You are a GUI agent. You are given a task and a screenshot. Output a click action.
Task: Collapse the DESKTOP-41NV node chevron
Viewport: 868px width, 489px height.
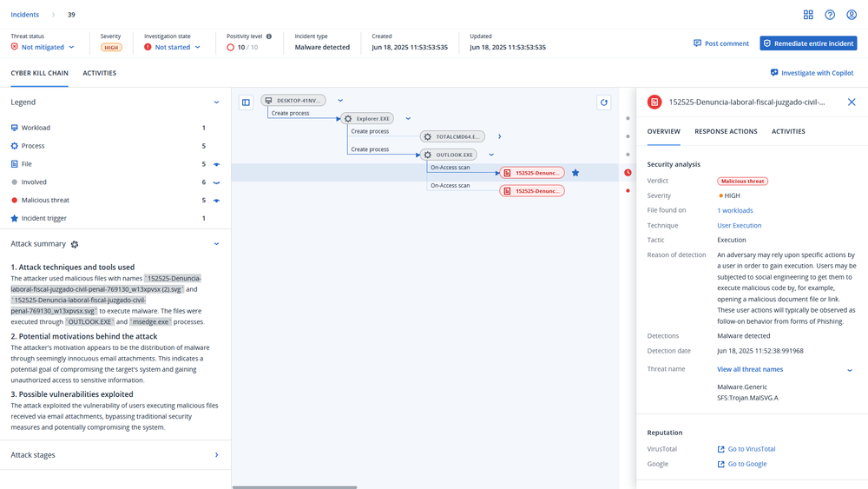[x=340, y=101]
